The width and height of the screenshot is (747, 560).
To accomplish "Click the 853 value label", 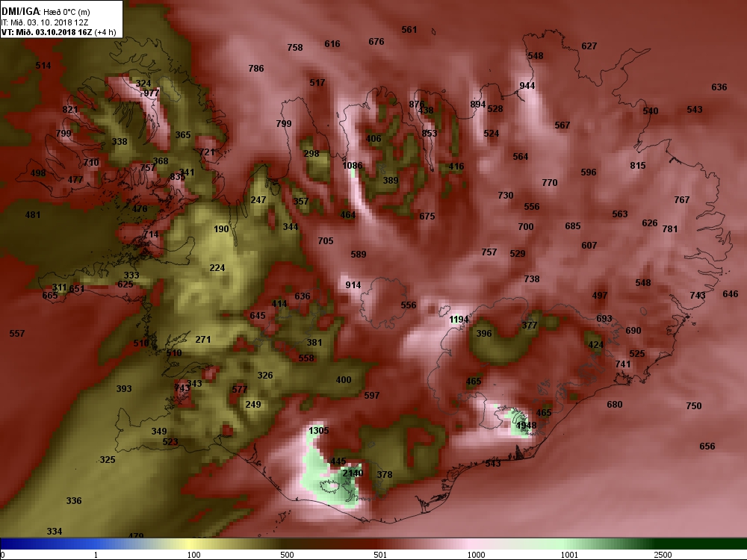I will click(430, 134).
